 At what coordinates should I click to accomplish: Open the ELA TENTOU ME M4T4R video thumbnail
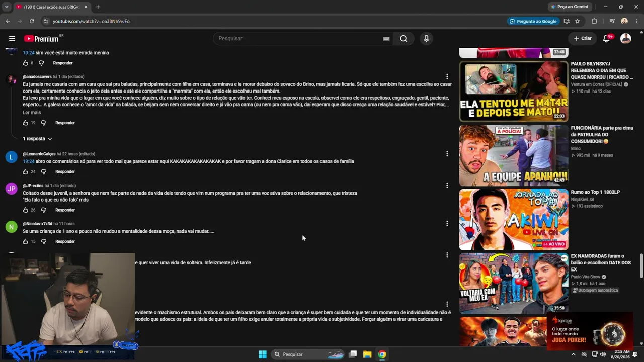[x=514, y=92]
